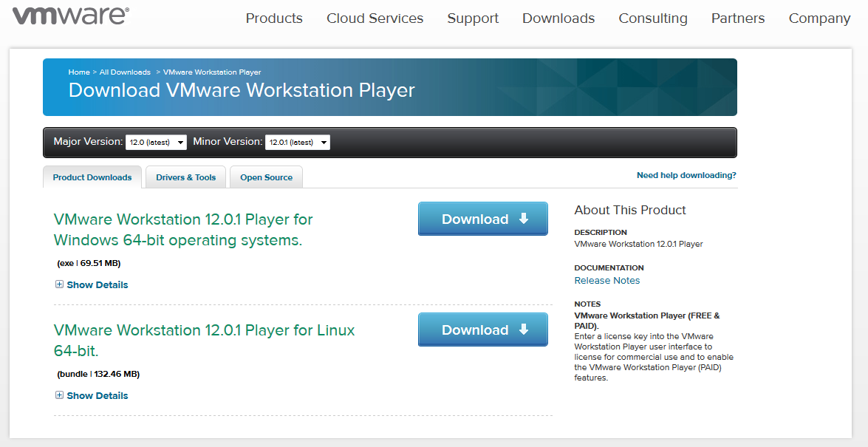Download Player for Windows 64-bit
868x447 pixels.
coord(482,219)
